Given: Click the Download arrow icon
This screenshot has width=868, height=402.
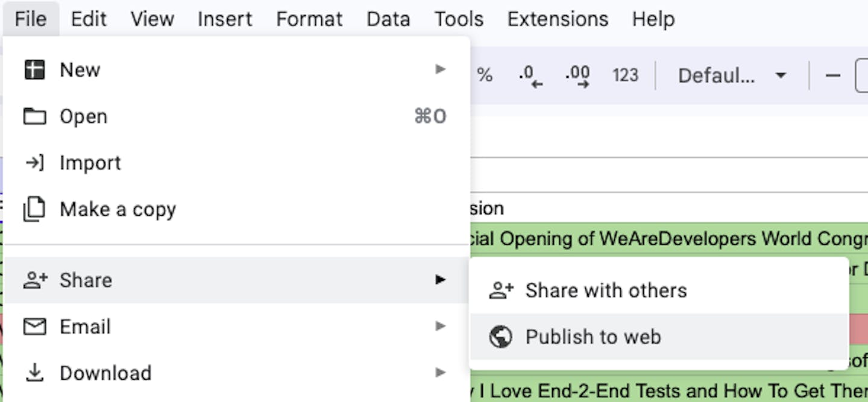Looking at the screenshot, I should click(x=34, y=373).
